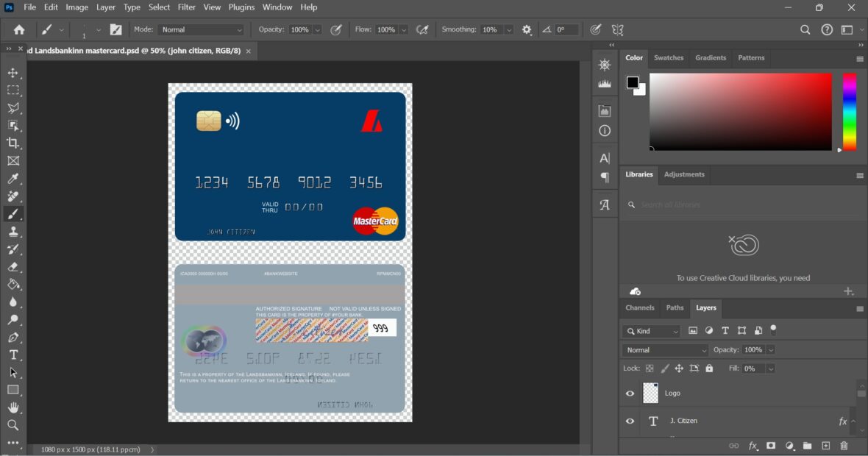This screenshot has width=868, height=456.
Task: Select the Object Selection tool
Action: [13, 126]
